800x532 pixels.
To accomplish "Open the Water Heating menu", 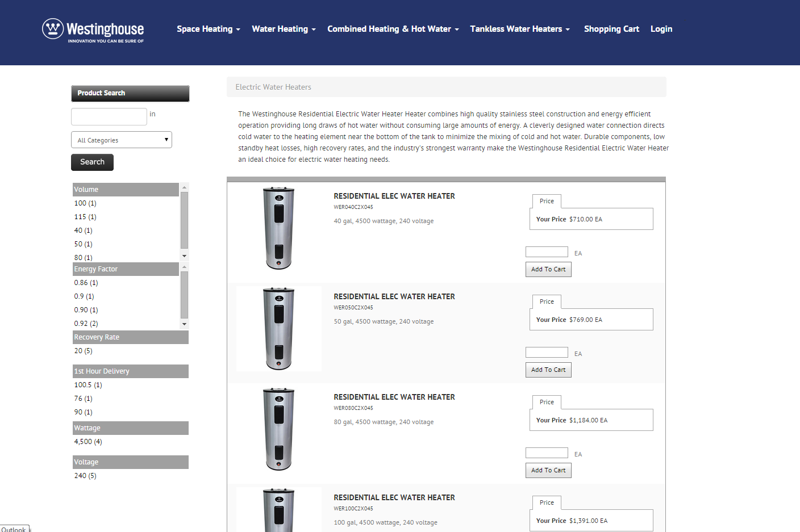I will click(x=284, y=29).
